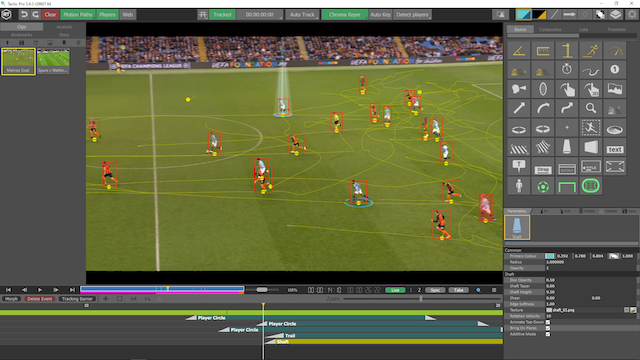Select the speedometer gauge tool
Screen dimensions: 640x360
pyautogui.click(x=615, y=51)
